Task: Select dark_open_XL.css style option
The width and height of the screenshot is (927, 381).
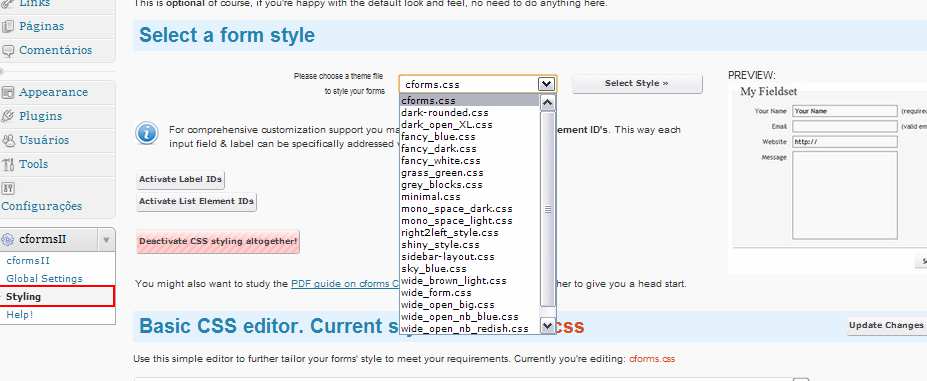Action: pos(470,125)
